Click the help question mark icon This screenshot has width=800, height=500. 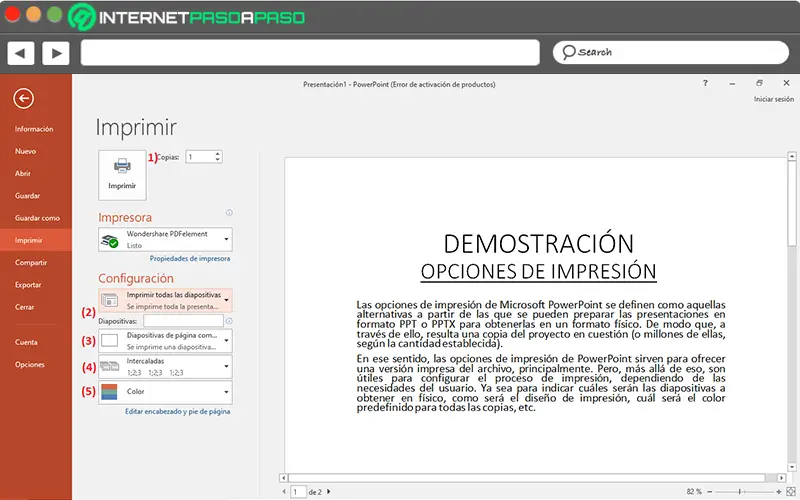(705, 83)
